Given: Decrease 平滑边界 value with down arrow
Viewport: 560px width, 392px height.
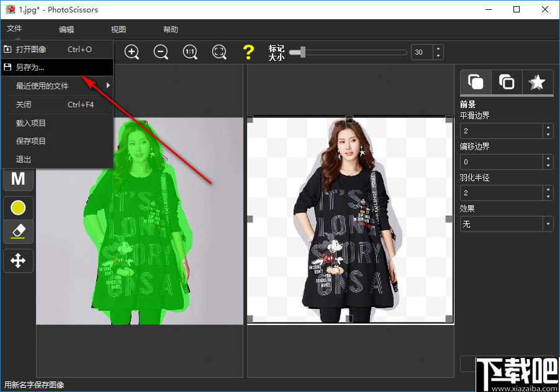Looking at the screenshot, I should 548,135.
